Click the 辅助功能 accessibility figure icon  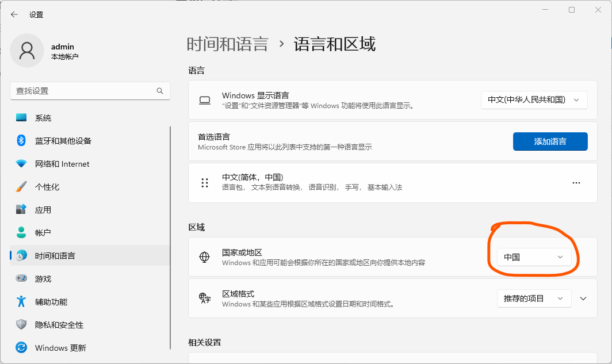coord(21,301)
